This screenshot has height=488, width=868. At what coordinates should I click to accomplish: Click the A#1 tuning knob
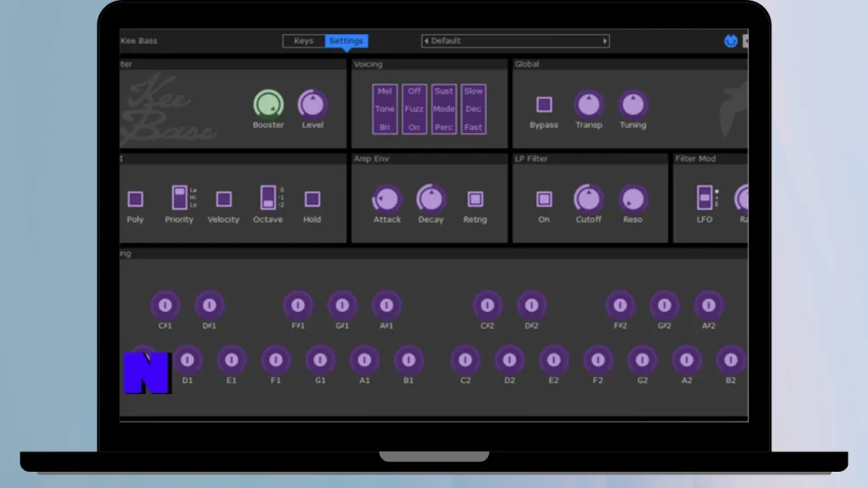coord(387,305)
